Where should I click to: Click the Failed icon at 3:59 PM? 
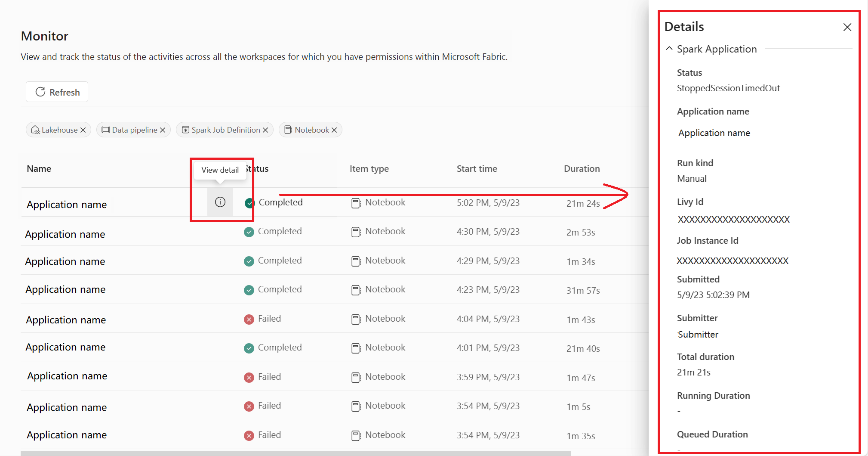tap(249, 378)
